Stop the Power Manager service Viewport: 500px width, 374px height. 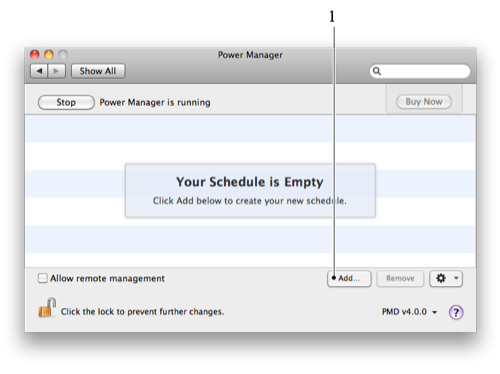pos(66,102)
